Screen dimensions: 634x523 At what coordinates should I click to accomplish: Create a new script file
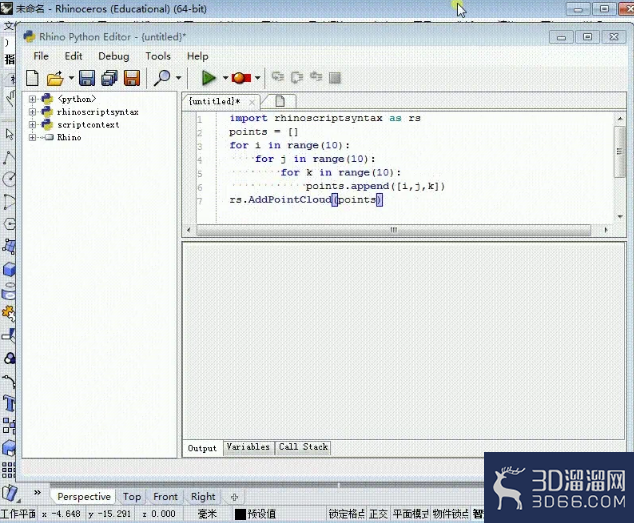32,78
